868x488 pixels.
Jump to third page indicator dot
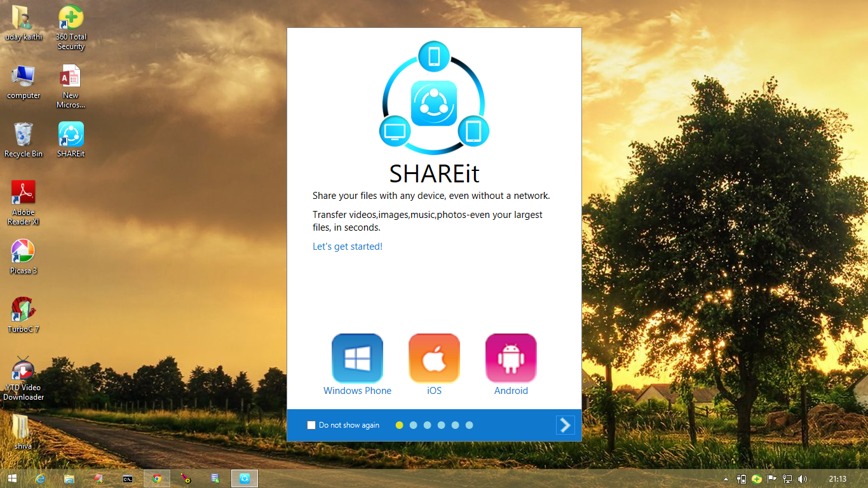tap(427, 425)
